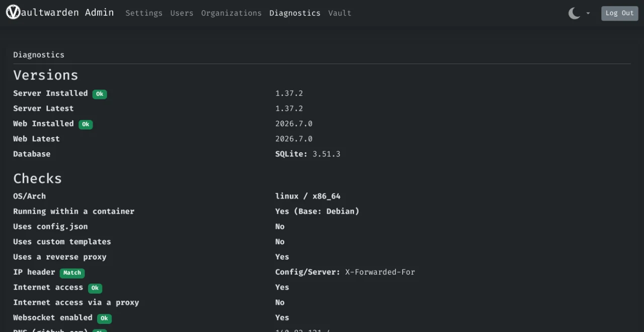
Task: Select the Diagnostics nav item
Action: click(295, 13)
